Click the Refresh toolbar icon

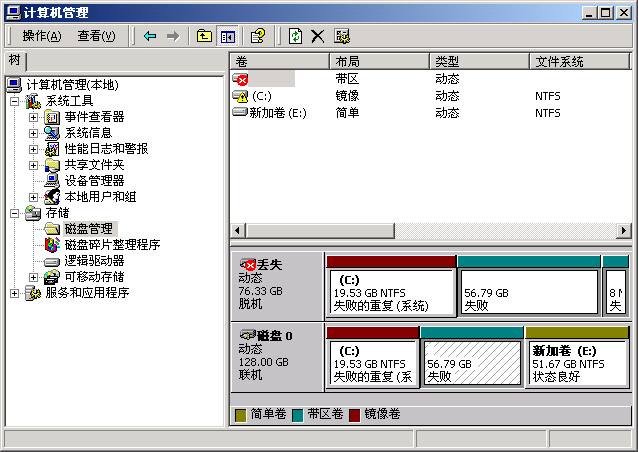point(295,36)
